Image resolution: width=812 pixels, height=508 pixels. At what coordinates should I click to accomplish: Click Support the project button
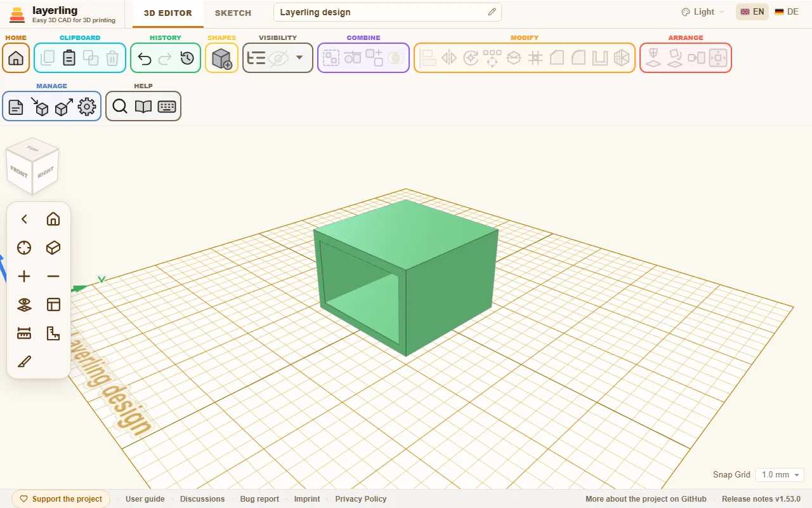[61, 499]
